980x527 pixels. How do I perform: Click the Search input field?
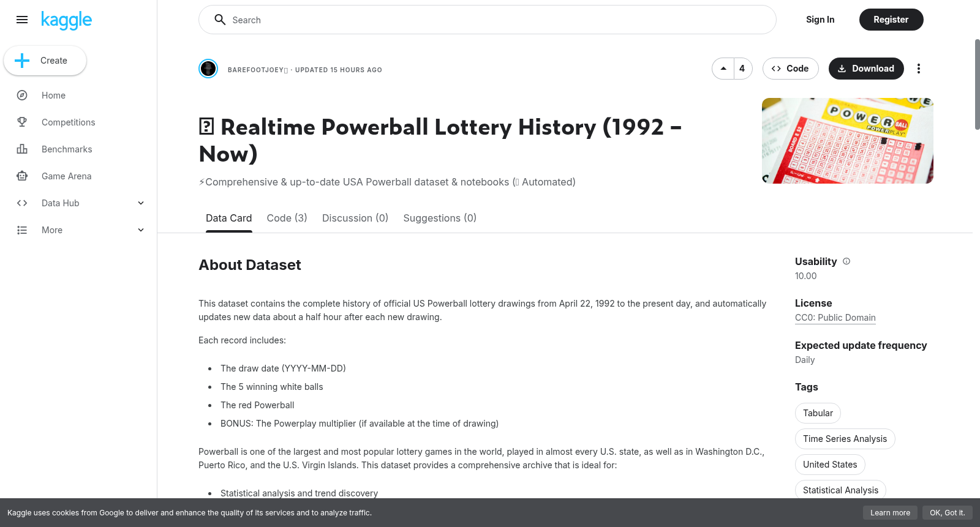coord(488,20)
